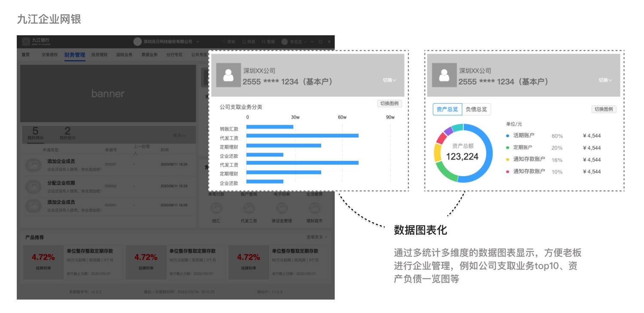Expand the 深圳兆日科技股份有限公司 company dropdown

(x=197, y=42)
